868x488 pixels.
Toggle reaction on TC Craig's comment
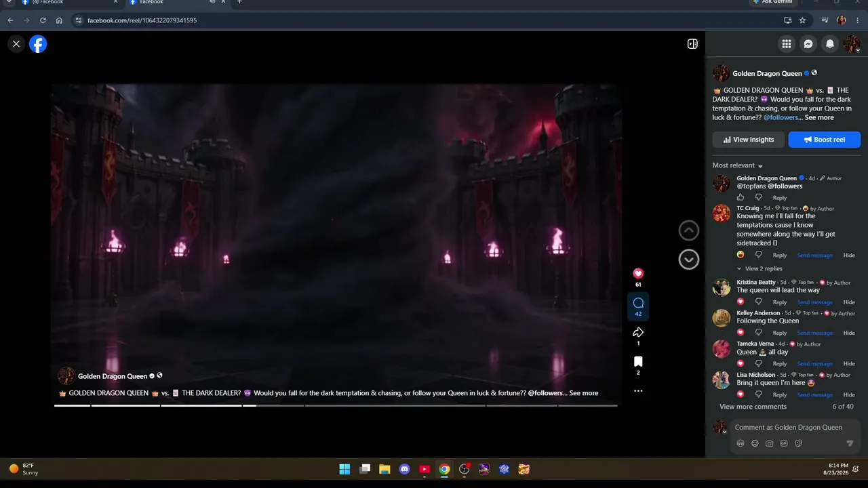point(741,255)
